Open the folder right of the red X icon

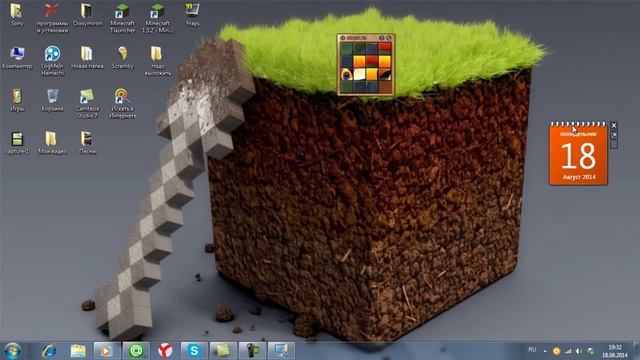coord(87,15)
